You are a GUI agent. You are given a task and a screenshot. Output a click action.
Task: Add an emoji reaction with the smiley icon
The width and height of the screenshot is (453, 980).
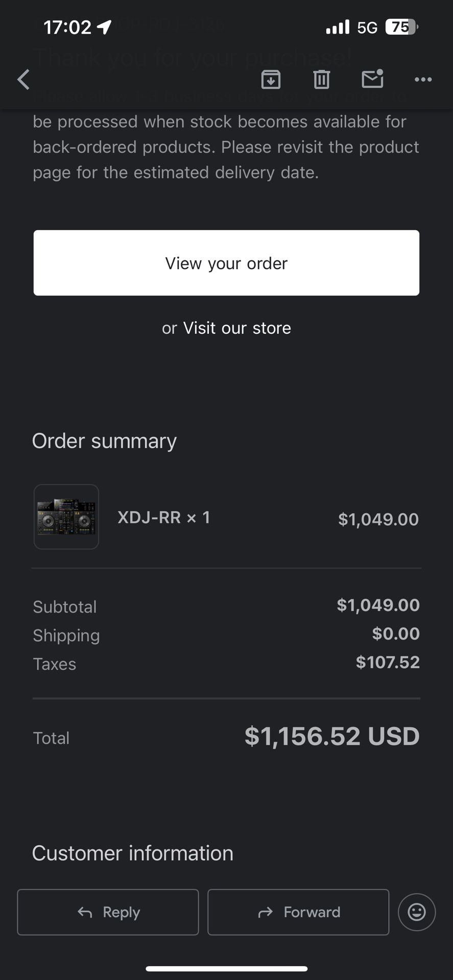pos(416,912)
